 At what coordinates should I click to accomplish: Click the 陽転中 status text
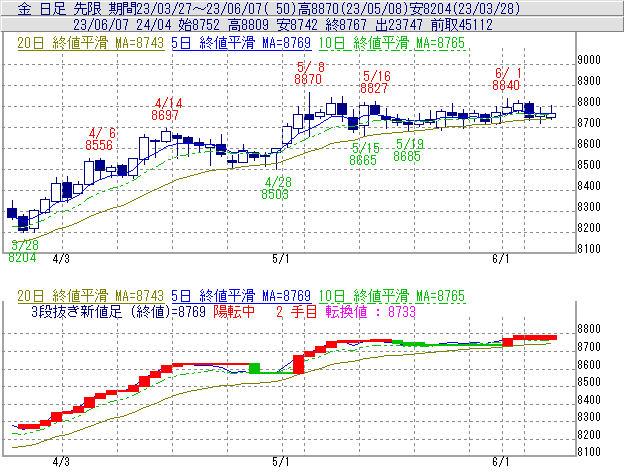(x=235, y=311)
